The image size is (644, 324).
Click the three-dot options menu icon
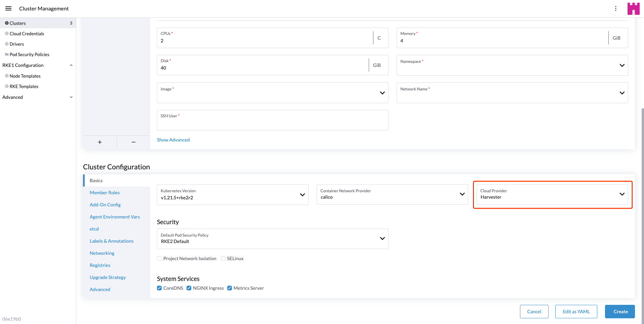[615, 8]
